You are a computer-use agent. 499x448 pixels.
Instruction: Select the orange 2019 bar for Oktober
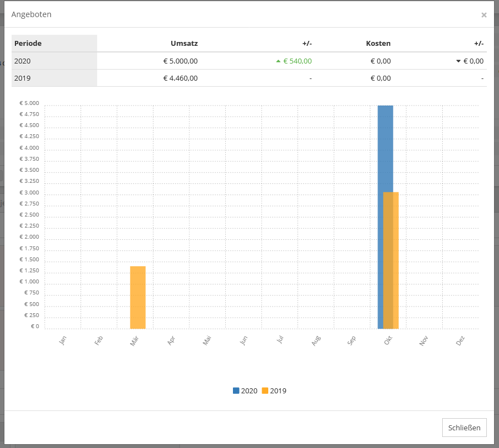(391, 260)
